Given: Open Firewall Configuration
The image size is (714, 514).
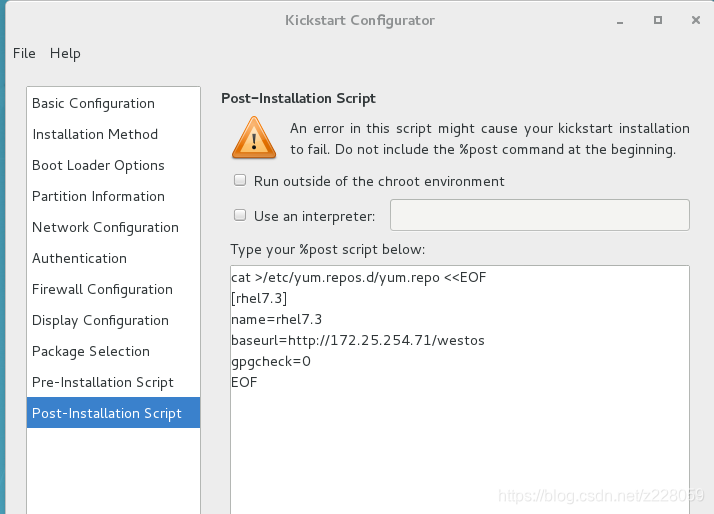Looking at the screenshot, I should tap(102, 289).
